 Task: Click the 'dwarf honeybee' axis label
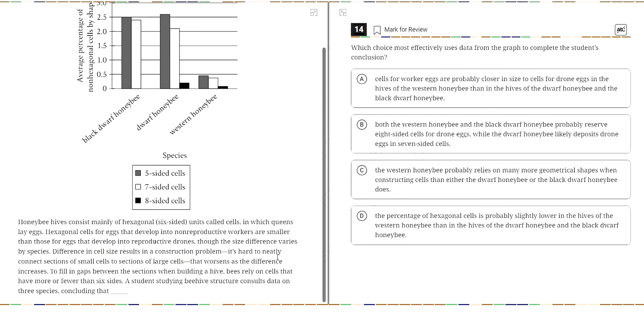click(x=157, y=112)
